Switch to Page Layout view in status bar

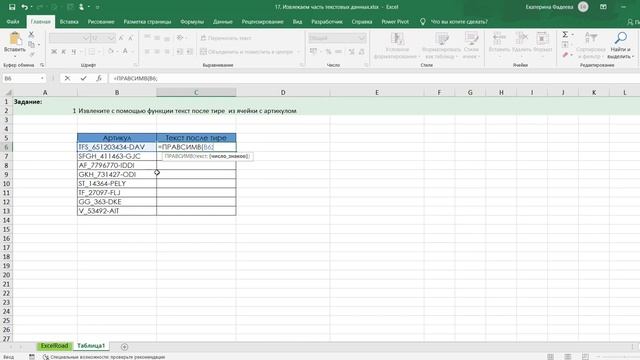coord(568,357)
